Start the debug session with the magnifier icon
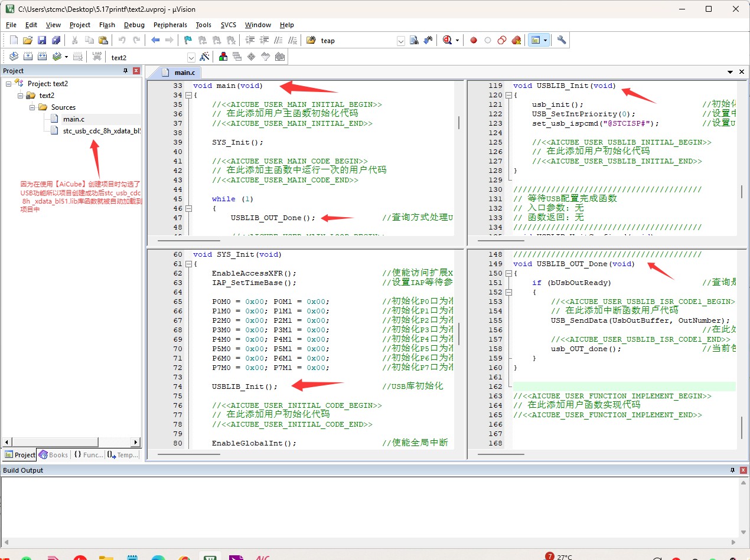 coord(447,40)
